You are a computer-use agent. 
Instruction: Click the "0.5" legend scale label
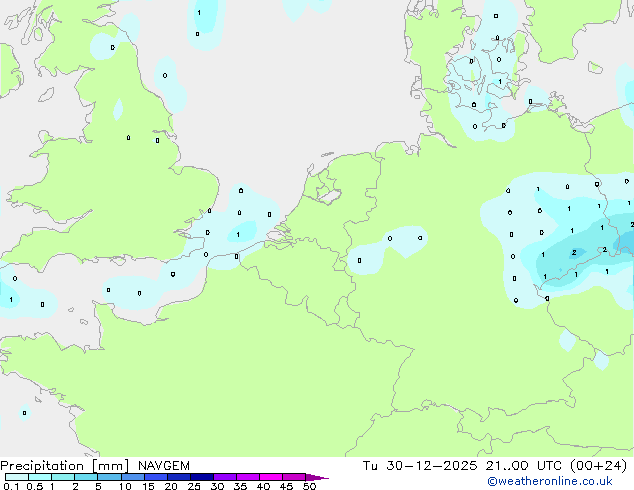click(x=35, y=486)
